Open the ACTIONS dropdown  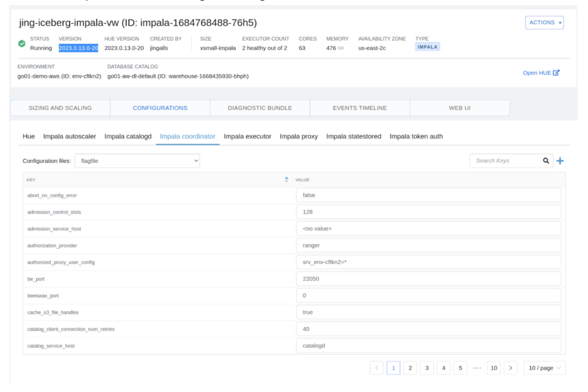pyautogui.click(x=544, y=22)
